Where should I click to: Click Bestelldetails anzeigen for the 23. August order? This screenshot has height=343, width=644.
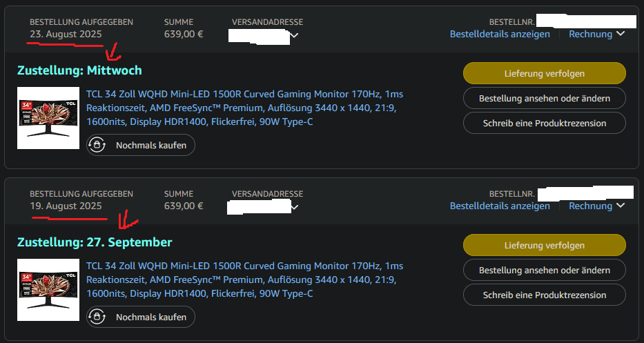(500, 34)
